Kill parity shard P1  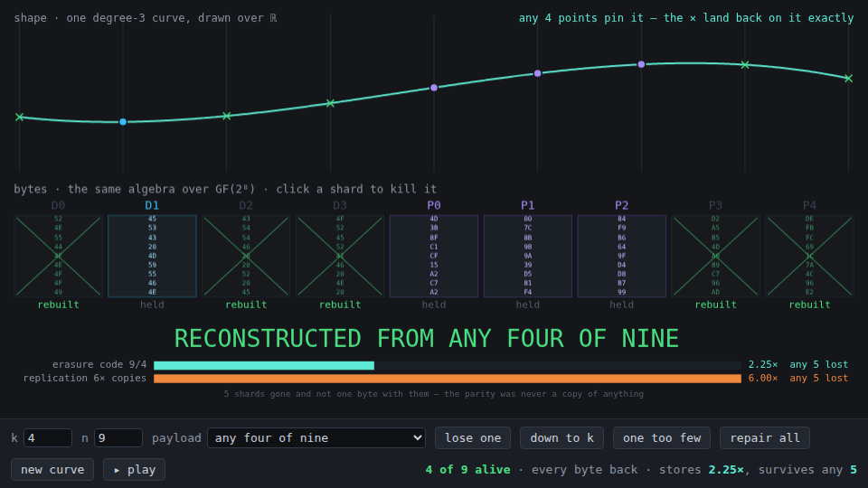[x=527, y=256]
